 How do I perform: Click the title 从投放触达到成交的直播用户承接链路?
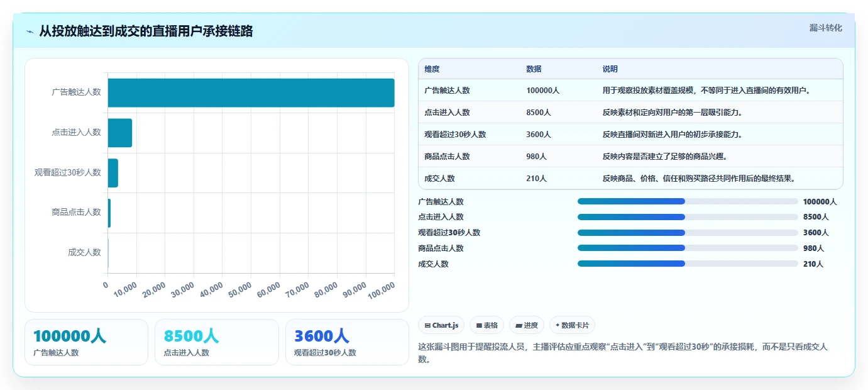[x=146, y=31]
